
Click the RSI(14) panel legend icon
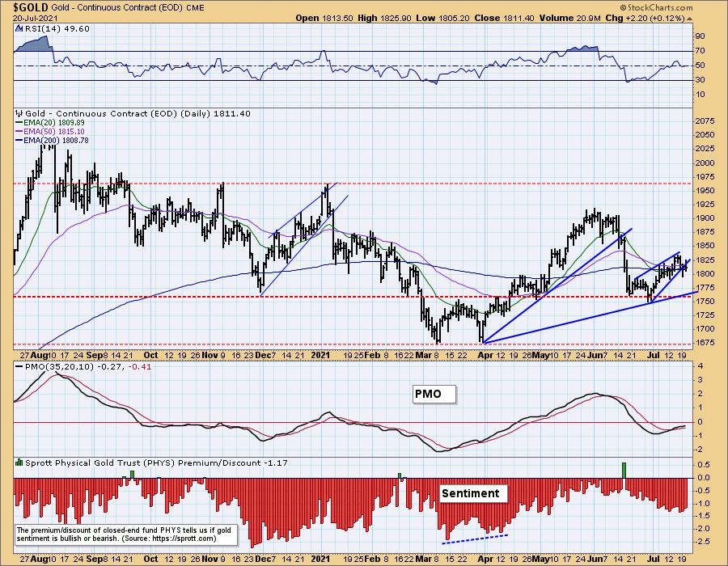[19, 28]
